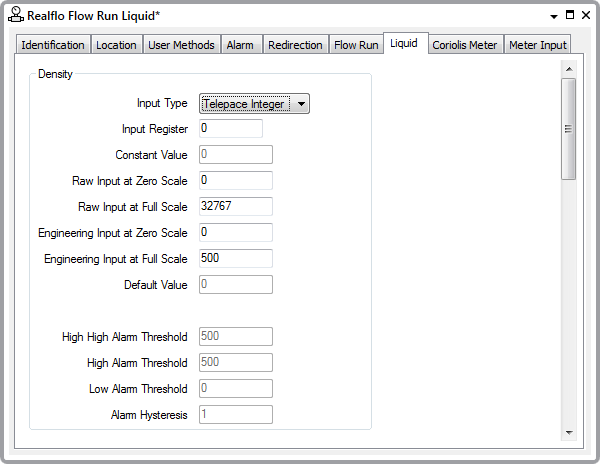
Task: Focus the Raw Input at Zero Scale field
Action: (x=236, y=181)
